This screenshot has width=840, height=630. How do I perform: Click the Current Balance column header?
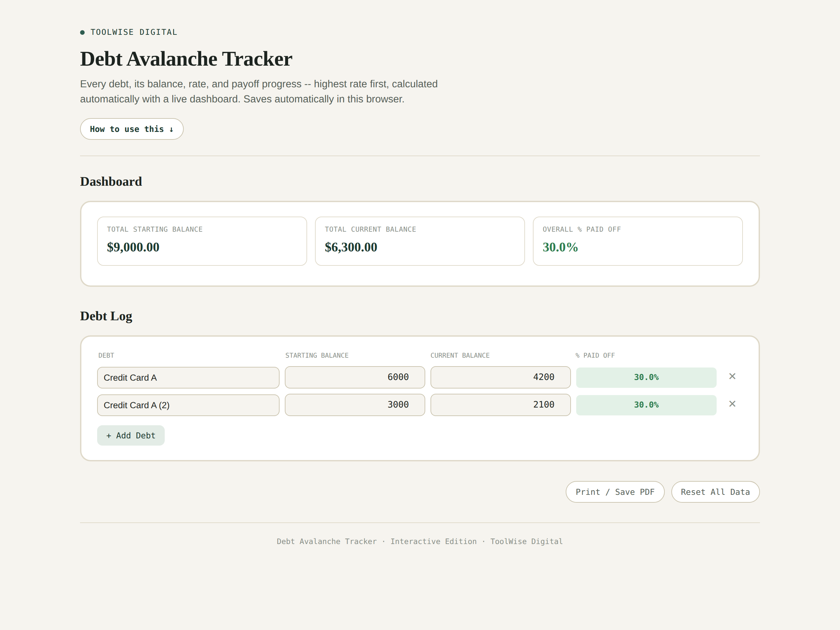coord(460,355)
